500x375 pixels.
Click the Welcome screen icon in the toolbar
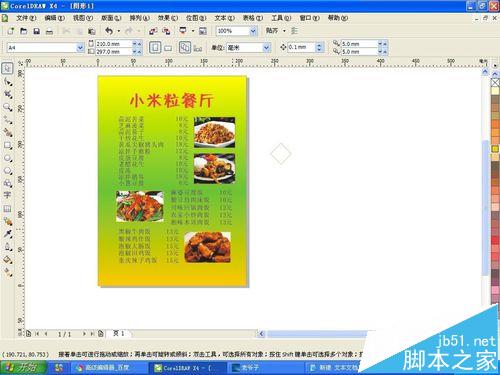(203, 31)
